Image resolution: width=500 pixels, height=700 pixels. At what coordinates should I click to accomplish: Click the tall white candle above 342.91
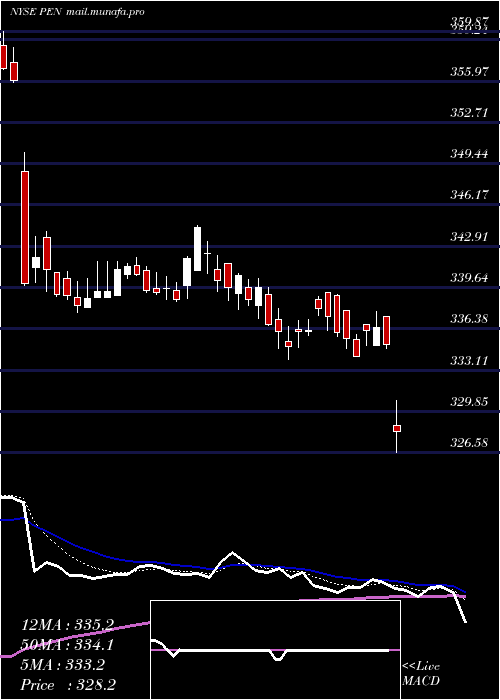click(197, 249)
